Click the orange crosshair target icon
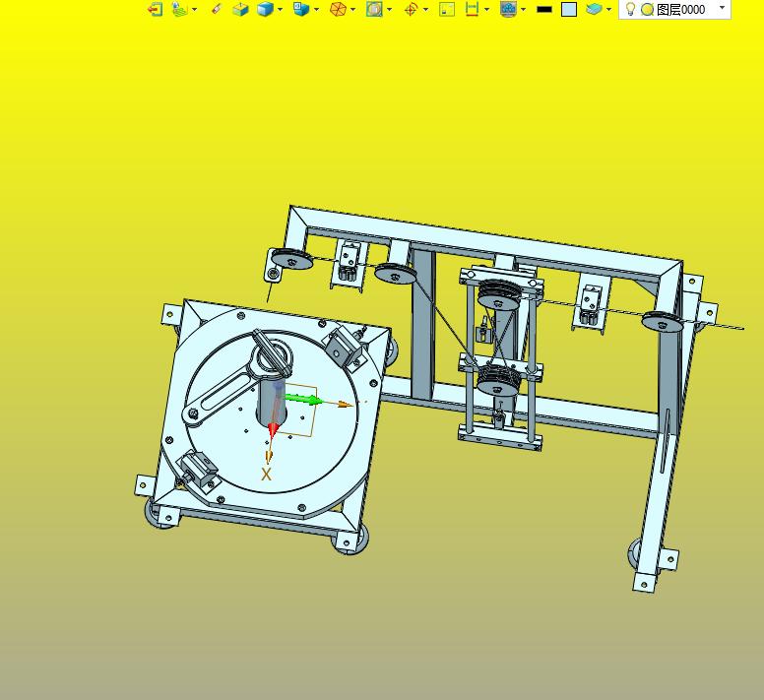The image size is (764, 700). pos(412,9)
